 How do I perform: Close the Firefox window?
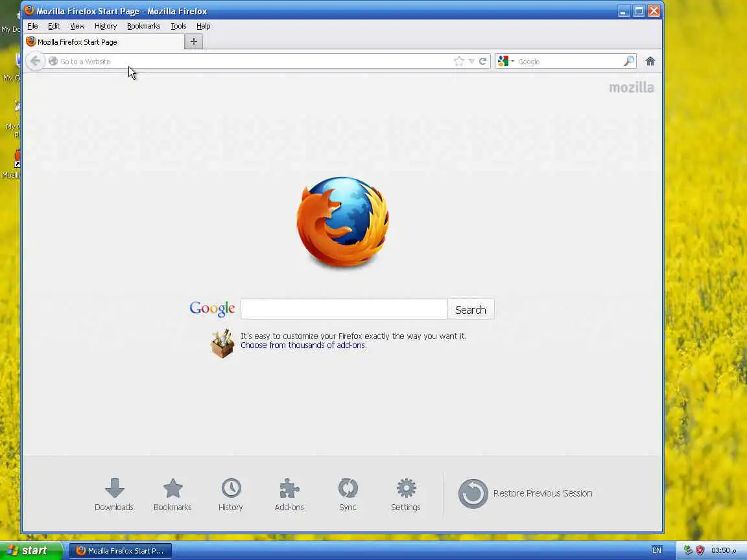click(654, 10)
